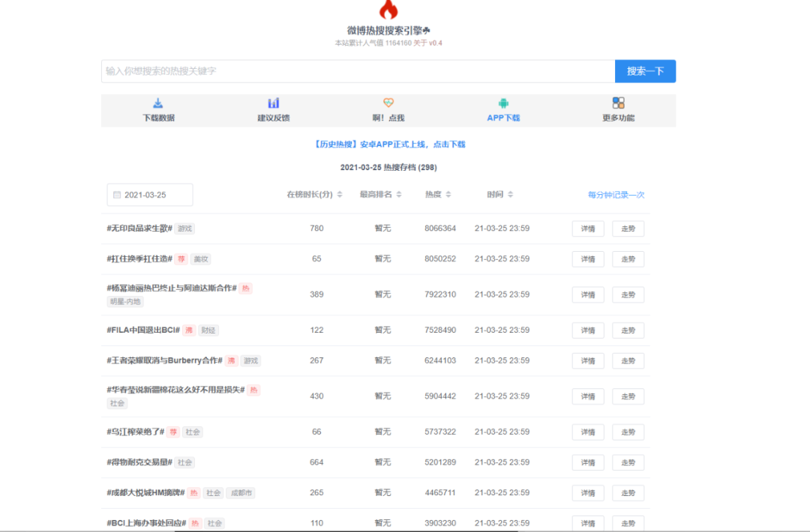The image size is (810, 532).
Task: Sort by 最高排名 column arrows
Action: (x=399, y=195)
